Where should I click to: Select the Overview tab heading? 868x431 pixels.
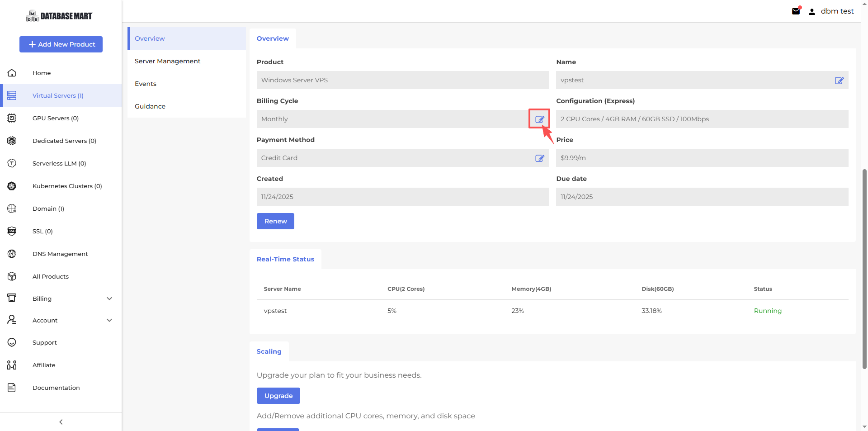[273, 38]
